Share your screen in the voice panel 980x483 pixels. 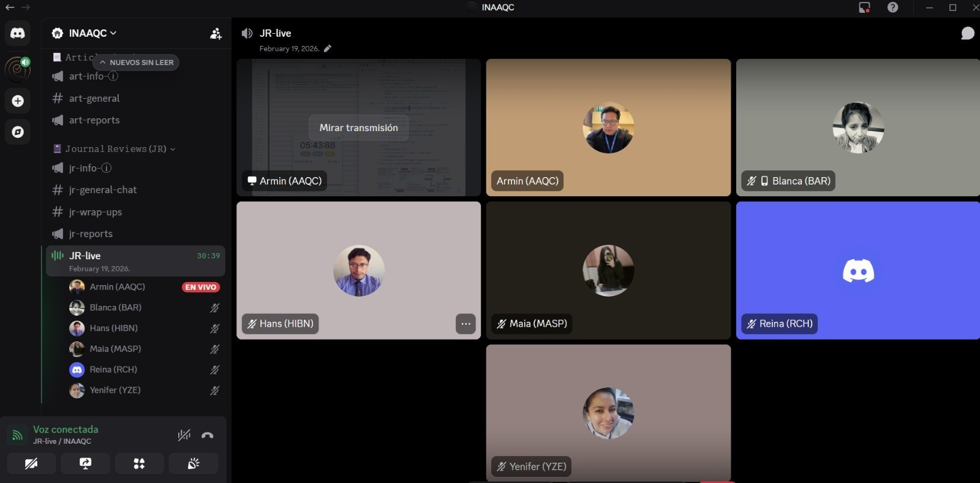click(86, 464)
